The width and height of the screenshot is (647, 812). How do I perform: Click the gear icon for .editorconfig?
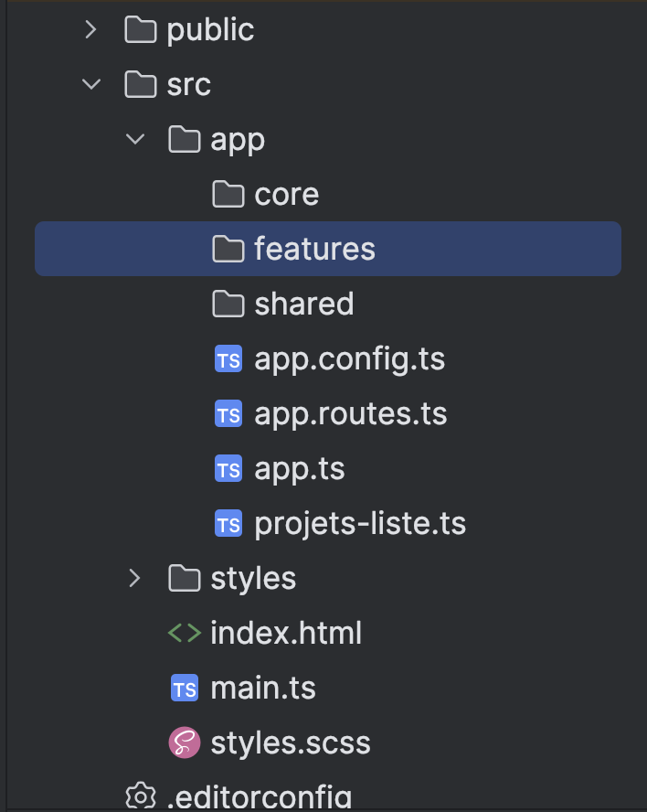pyautogui.click(x=140, y=796)
